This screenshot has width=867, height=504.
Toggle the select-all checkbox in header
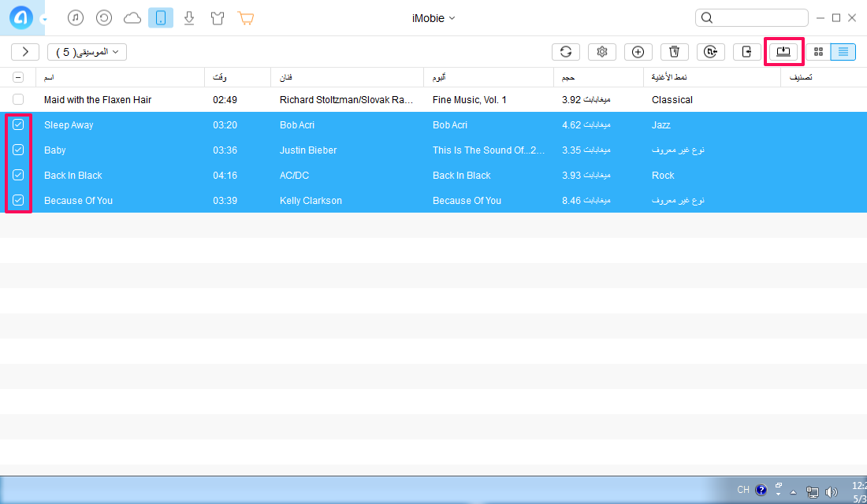(x=18, y=77)
